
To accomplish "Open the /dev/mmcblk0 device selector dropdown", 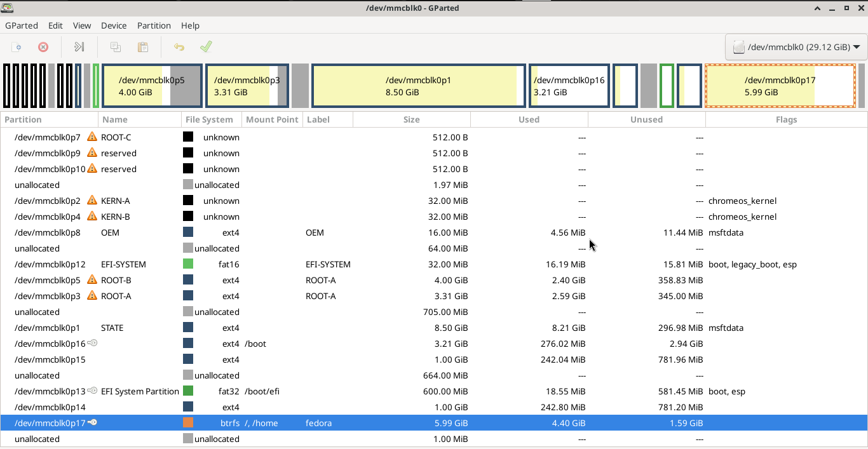I will pos(796,47).
